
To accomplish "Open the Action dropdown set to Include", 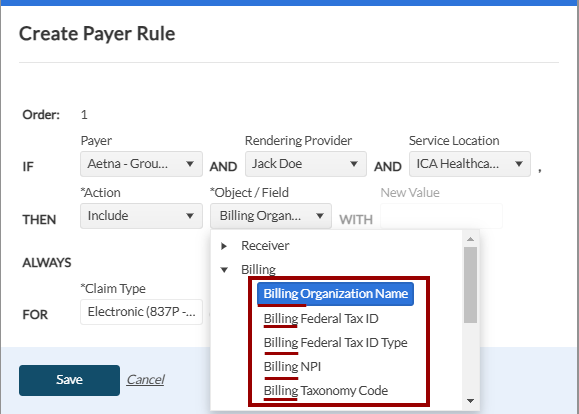I will click(x=141, y=216).
